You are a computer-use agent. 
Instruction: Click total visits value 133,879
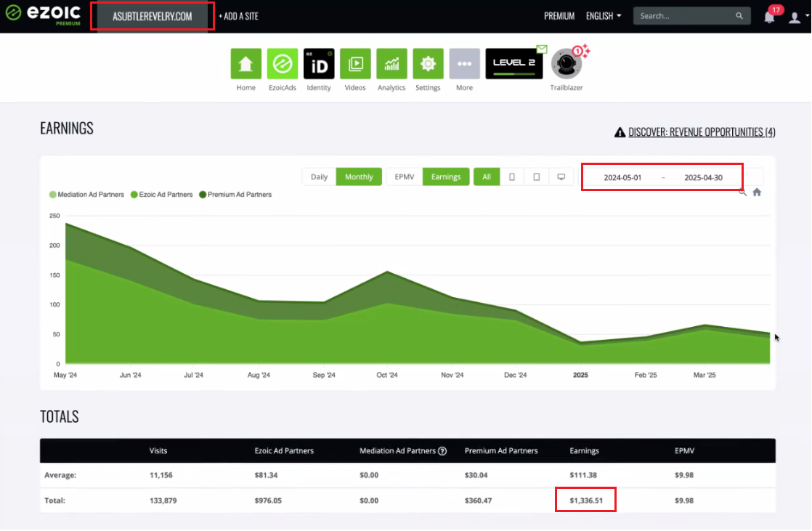coord(163,500)
